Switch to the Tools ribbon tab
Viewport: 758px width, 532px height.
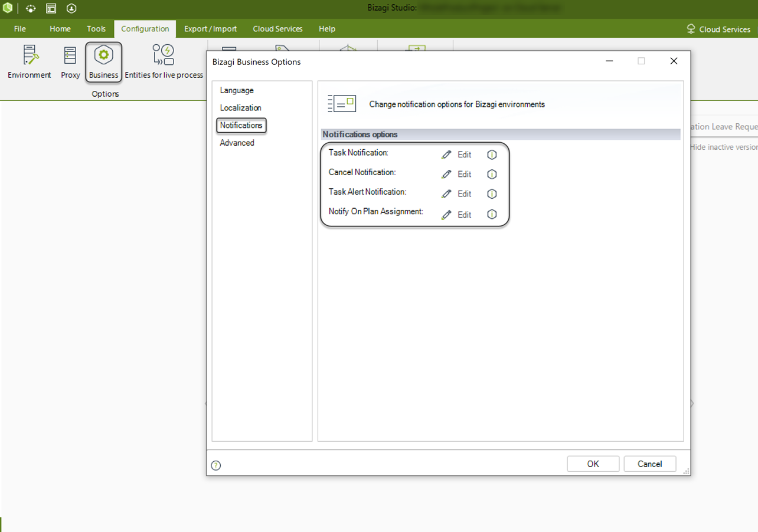tap(96, 28)
